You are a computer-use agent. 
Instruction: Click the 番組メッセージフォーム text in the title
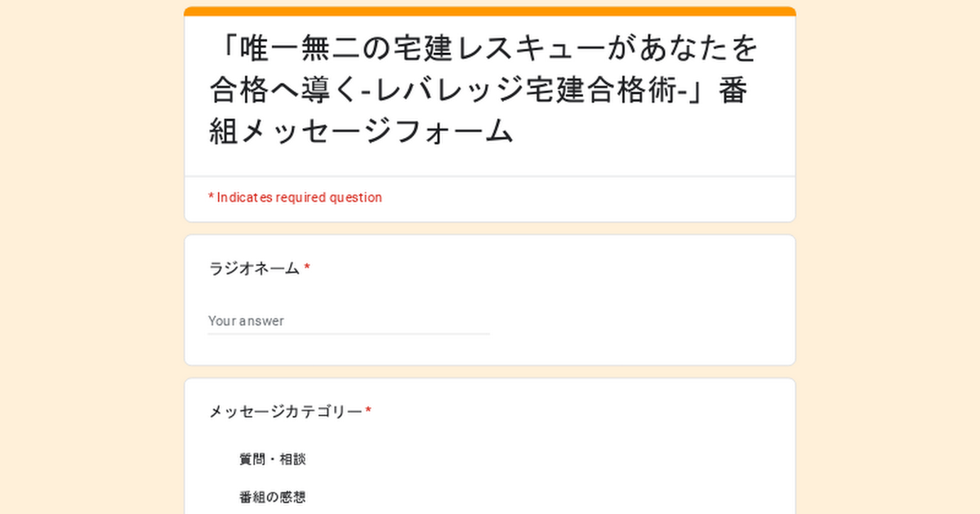pyautogui.click(x=359, y=131)
